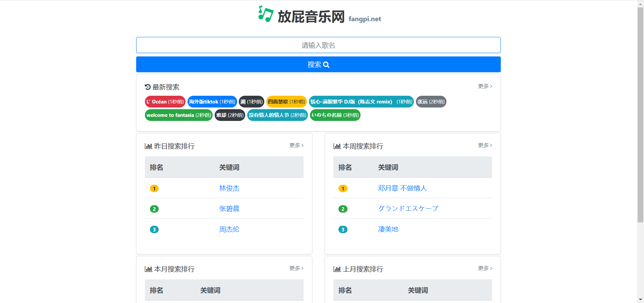This screenshot has height=303, width=644.
Task: Click the magnifier icon on search button
Action: [x=326, y=65]
